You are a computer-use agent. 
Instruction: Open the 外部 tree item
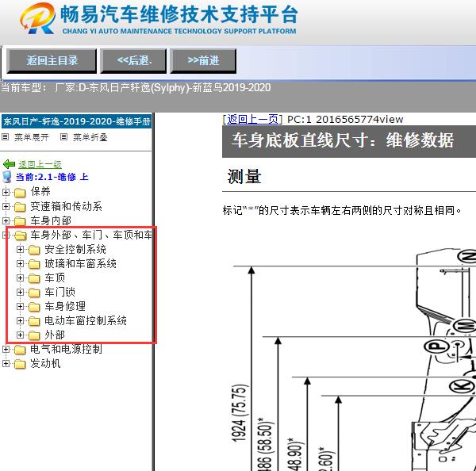(55, 335)
